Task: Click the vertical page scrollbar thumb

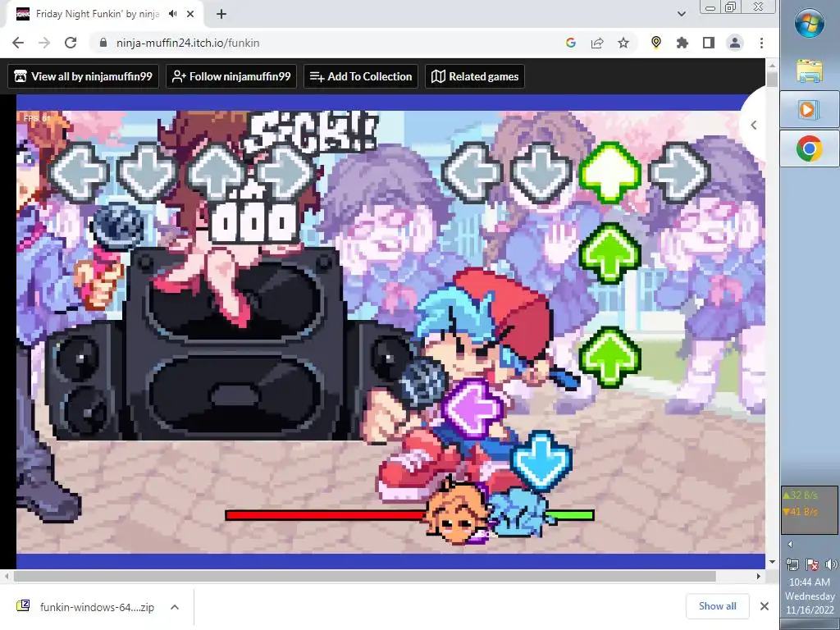Action: pos(772,79)
